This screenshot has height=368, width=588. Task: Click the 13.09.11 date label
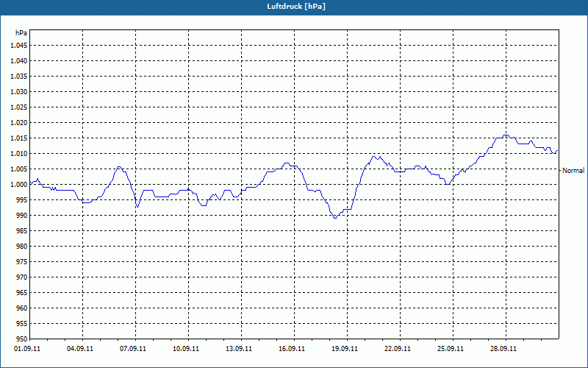(x=239, y=349)
